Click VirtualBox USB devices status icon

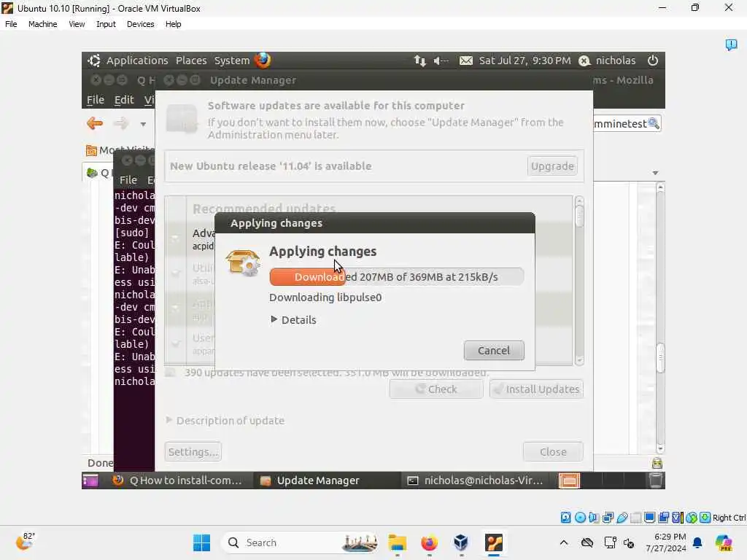tap(622, 518)
